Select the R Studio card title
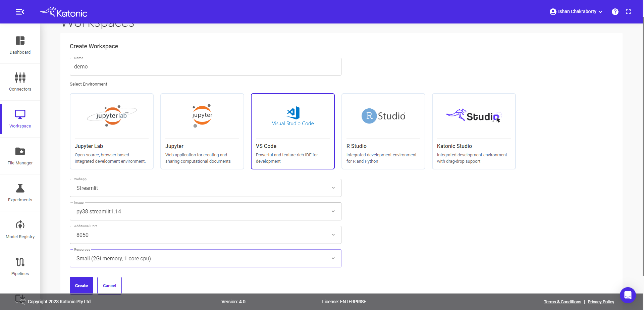Screen dimensions: 644x310 click(x=356, y=146)
